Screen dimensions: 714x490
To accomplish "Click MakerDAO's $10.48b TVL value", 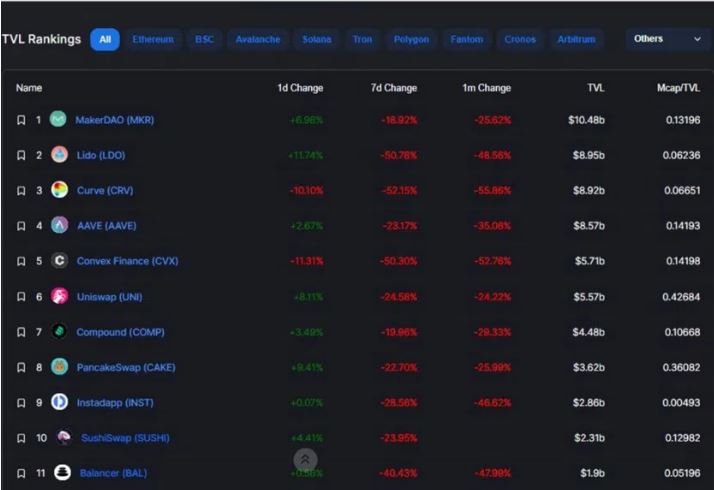I will click(x=586, y=120).
